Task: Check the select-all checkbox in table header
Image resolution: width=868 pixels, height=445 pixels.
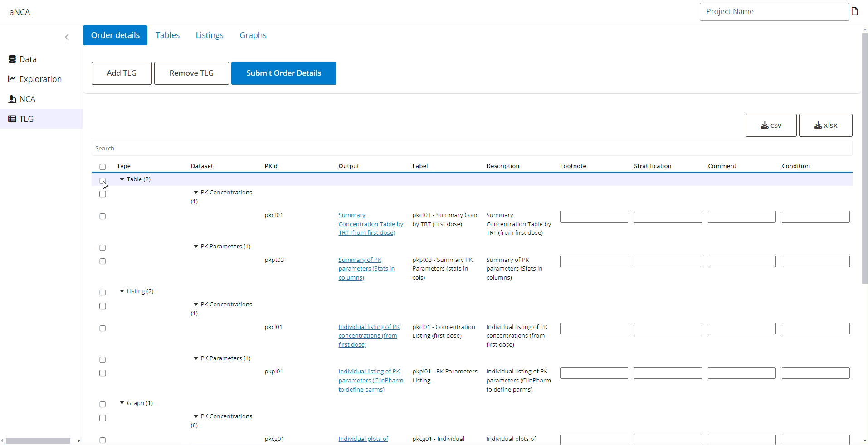Action: click(102, 167)
